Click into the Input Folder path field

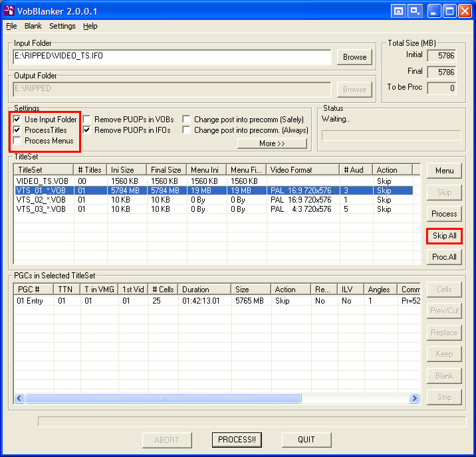click(172, 56)
